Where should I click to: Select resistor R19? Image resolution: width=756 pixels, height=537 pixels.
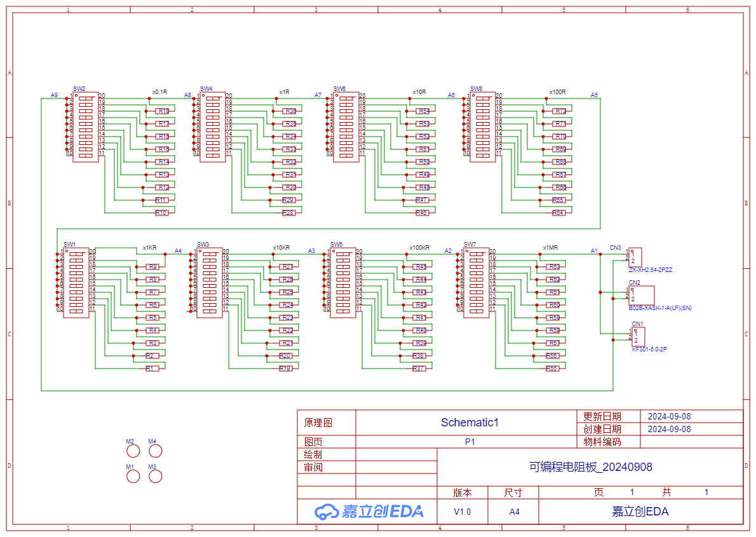coord(285,369)
